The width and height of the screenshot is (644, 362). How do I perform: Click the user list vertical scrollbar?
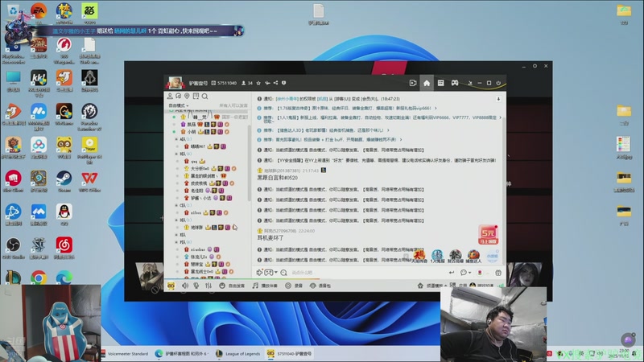point(249,162)
